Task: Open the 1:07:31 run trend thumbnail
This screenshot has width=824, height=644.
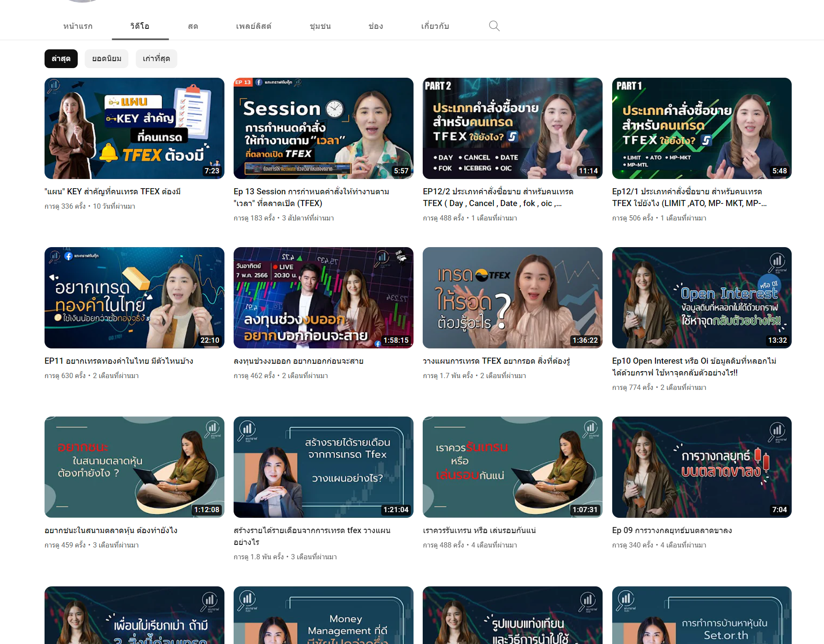Action: coord(513,467)
